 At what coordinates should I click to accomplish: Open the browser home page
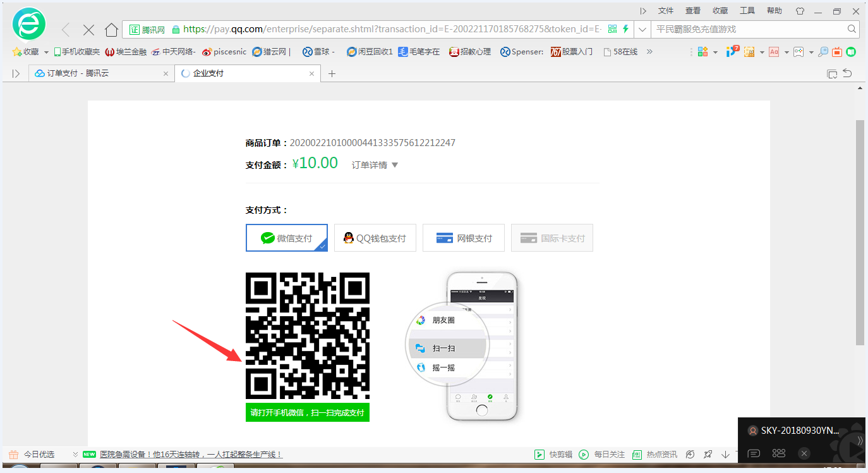click(x=111, y=30)
